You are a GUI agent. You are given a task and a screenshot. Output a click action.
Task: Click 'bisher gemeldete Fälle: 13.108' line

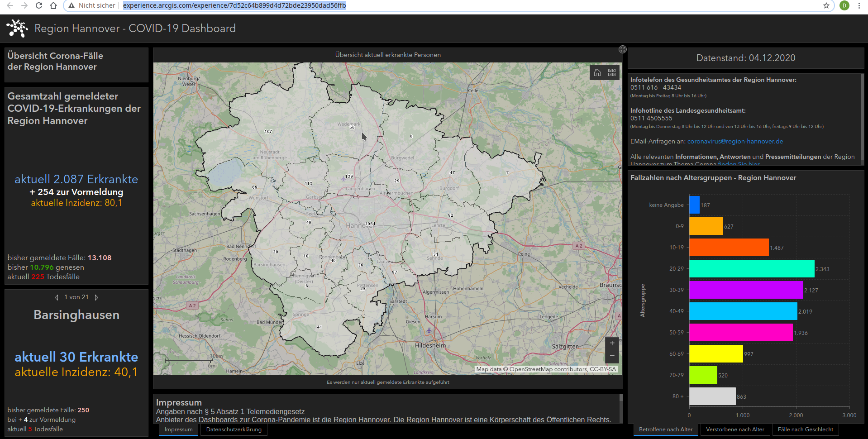59,258
